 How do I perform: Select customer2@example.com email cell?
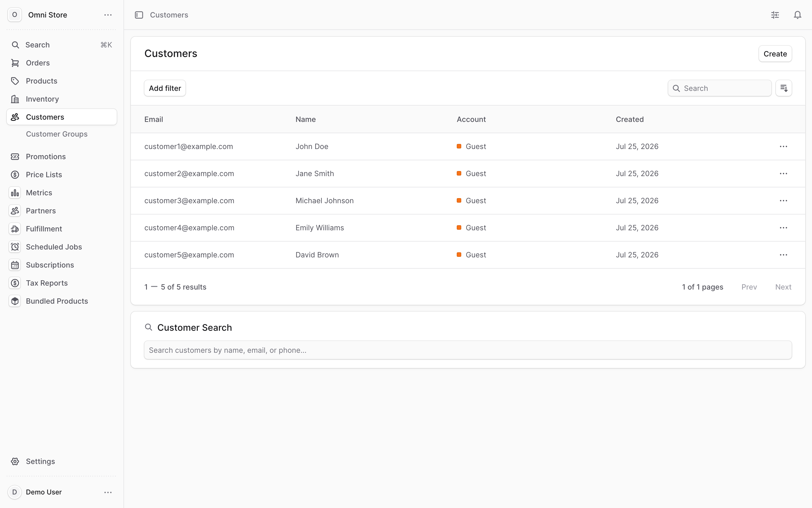[x=189, y=174]
